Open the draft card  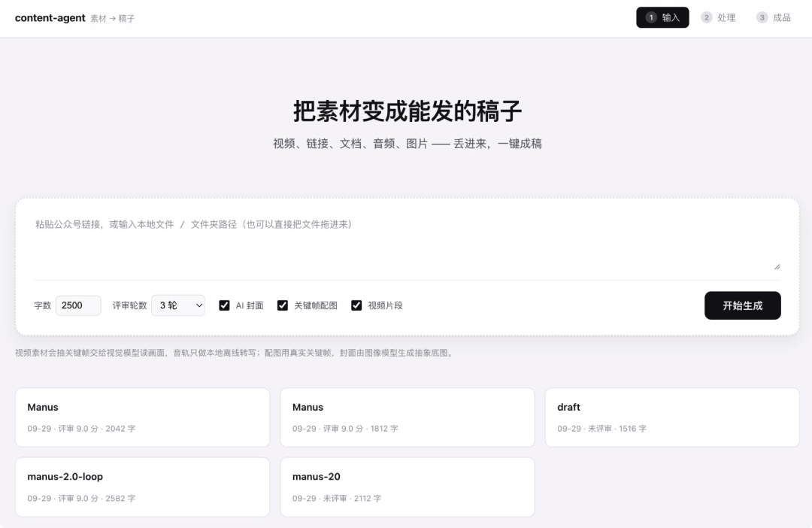coord(672,417)
